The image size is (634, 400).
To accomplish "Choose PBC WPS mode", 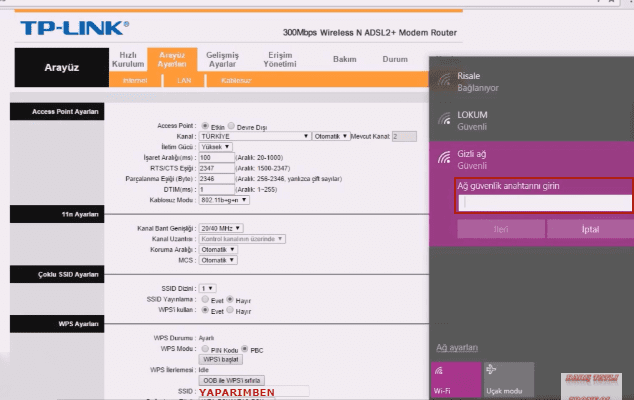I will click(245, 349).
